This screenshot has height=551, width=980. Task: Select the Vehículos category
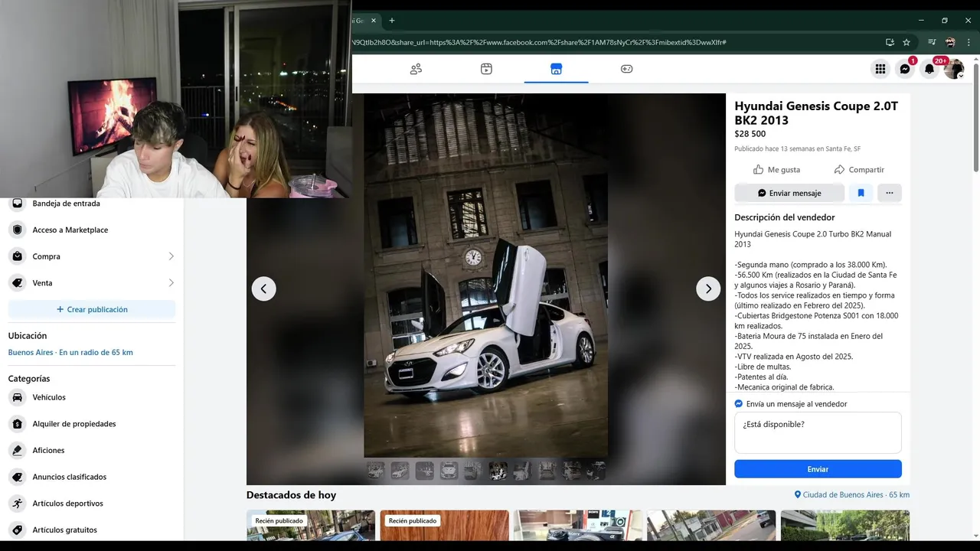[92, 397]
